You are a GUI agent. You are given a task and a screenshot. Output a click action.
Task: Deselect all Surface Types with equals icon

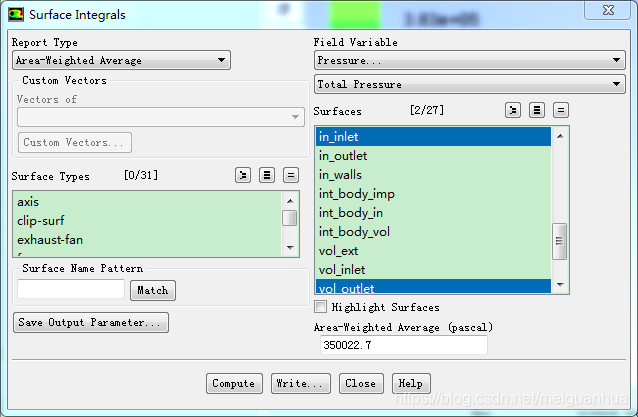tap(291, 175)
